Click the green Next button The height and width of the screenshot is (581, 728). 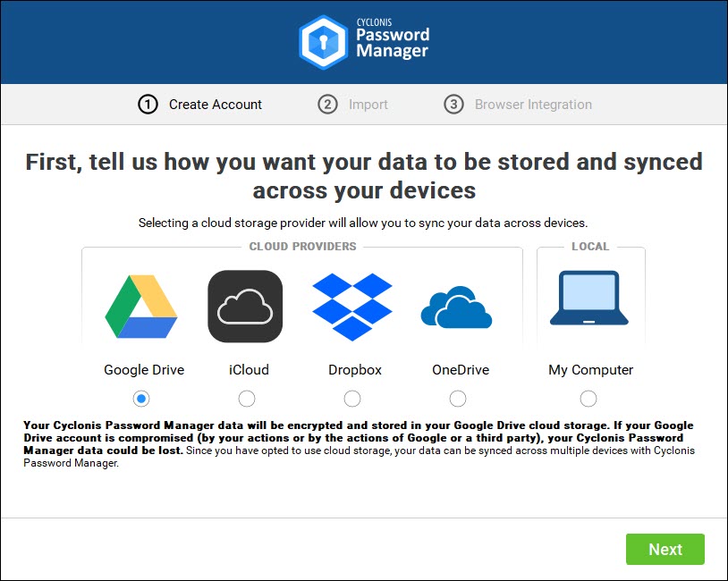(x=665, y=549)
